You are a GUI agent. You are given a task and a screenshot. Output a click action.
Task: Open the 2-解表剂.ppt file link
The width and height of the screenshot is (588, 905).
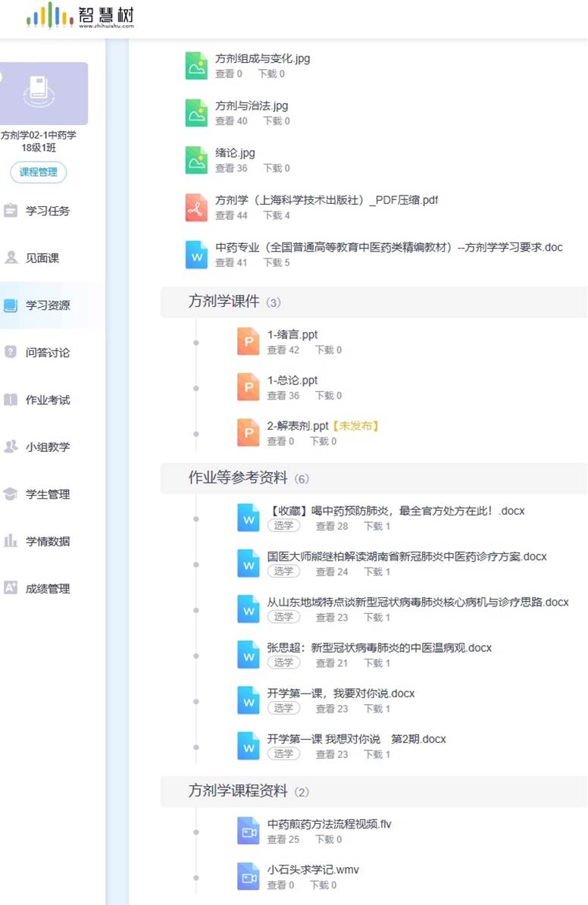point(298,426)
